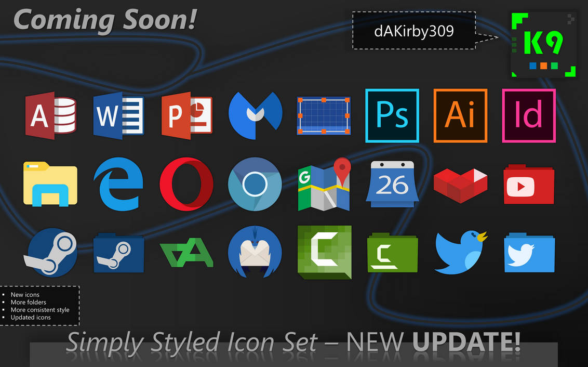This screenshot has height=367, width=588.
Task: Launch the Photoshop Ps icon
Action: click(392, 115)
